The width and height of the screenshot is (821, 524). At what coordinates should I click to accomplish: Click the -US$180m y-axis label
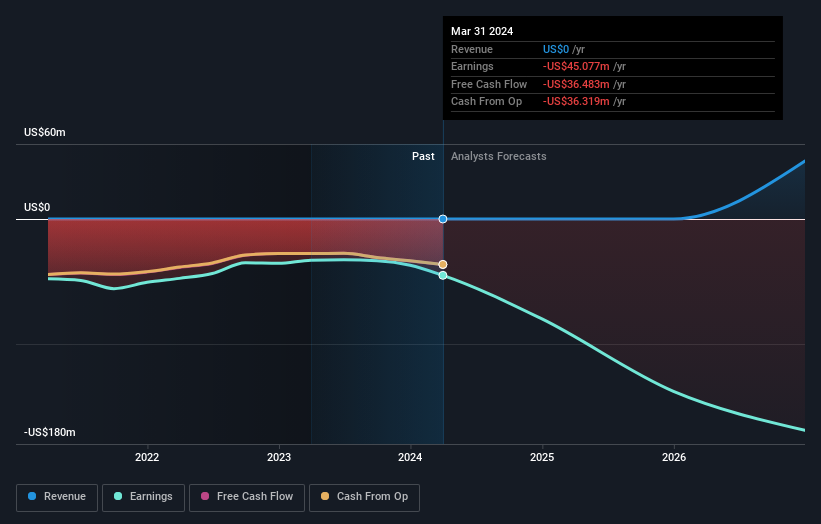click(x=50, y=432)
